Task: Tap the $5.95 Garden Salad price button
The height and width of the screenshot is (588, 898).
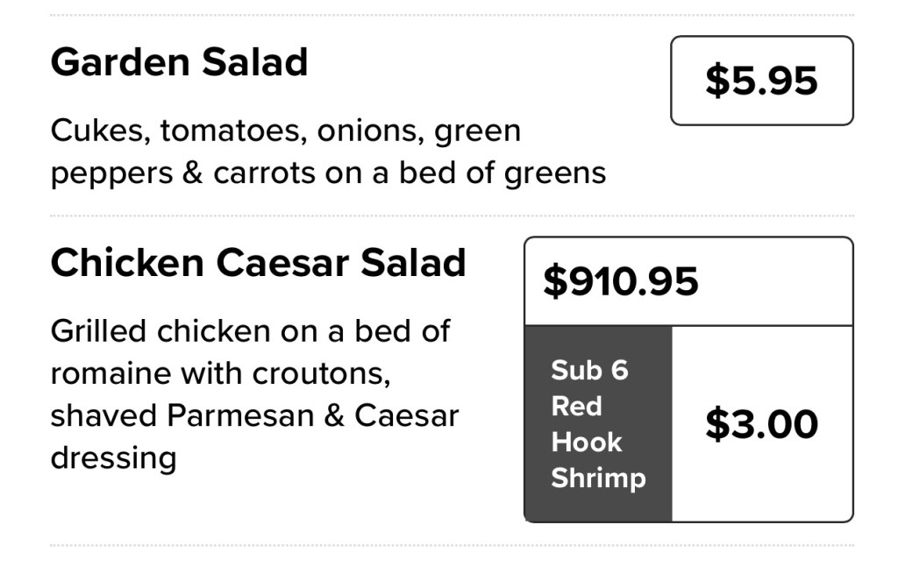Action: pyautogui.click(x=761, y=81)
